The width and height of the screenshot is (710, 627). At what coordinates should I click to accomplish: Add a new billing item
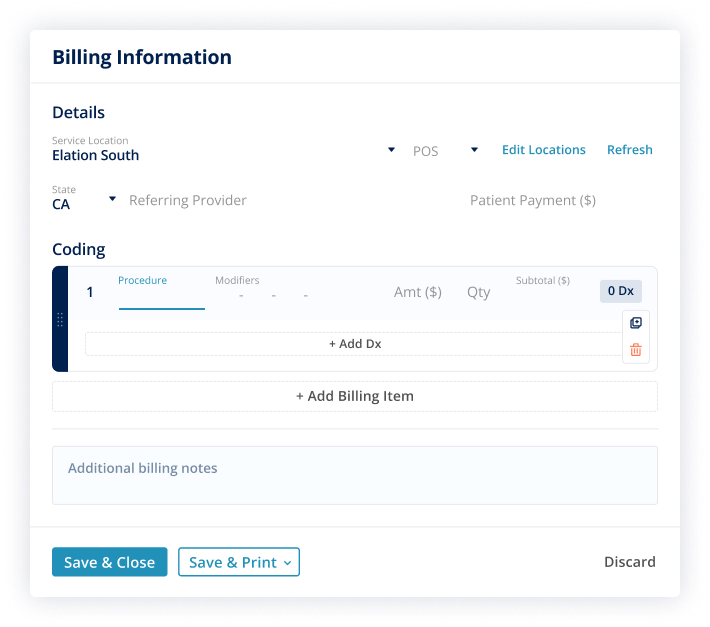click(354, 396)
